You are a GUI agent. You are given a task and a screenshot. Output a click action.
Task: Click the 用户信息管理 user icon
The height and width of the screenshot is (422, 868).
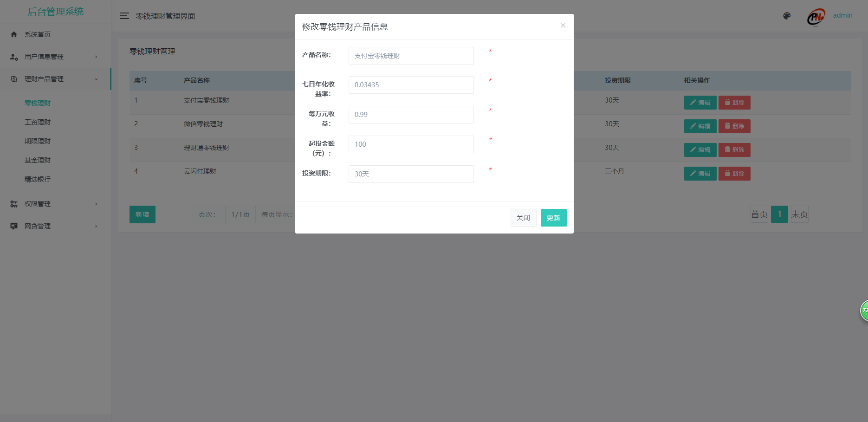[14, 57]
